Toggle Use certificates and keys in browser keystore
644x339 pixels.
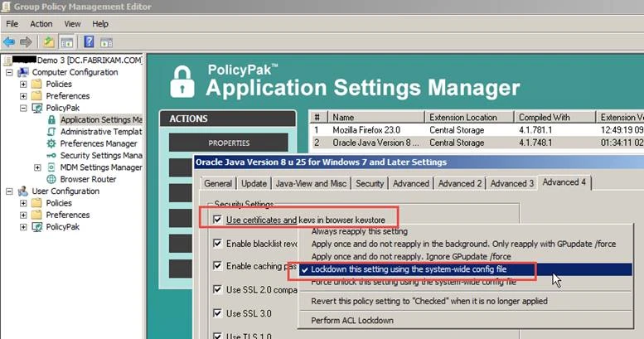218,220
